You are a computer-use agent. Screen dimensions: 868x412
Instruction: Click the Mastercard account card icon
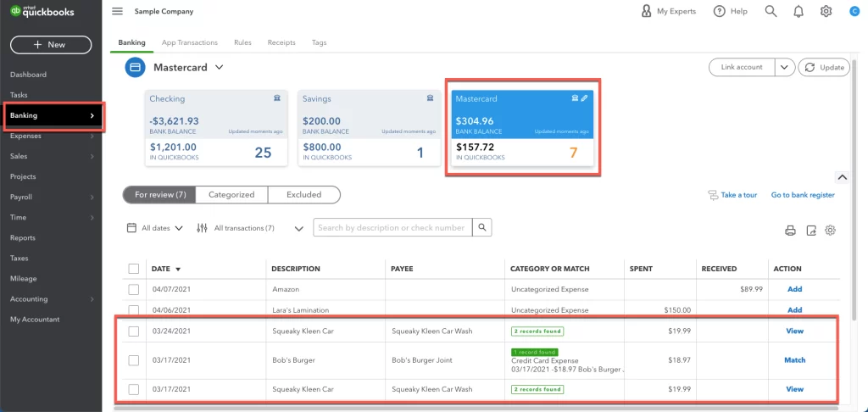click(x=135, y=68)
